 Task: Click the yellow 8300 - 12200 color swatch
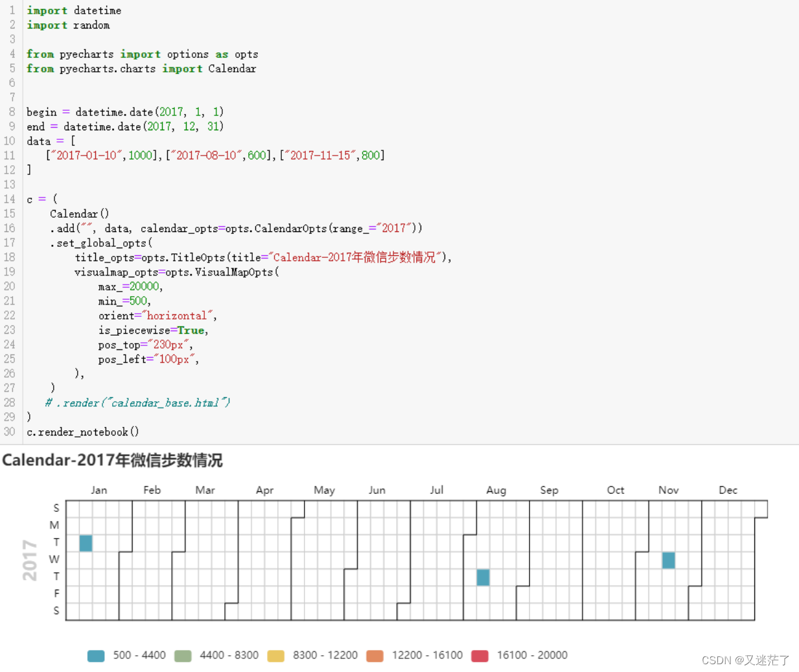point(276,656)
